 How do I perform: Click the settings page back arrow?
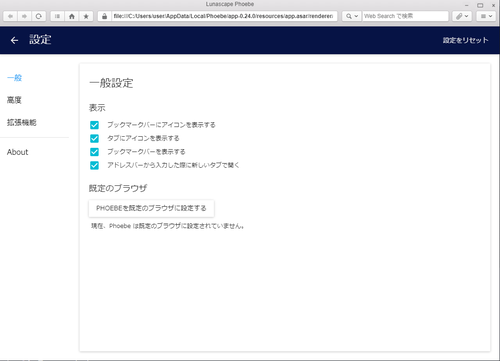(x=14, y=40)
